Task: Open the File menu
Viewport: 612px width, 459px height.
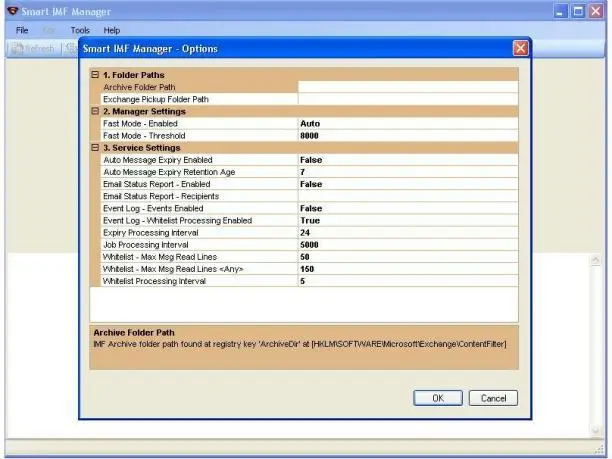Action: [x=22, y=30]
